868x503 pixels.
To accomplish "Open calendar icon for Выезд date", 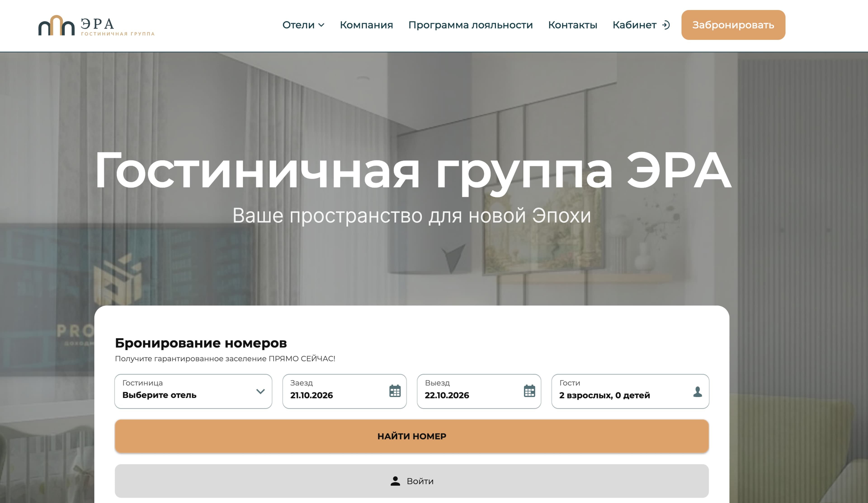I will click(x=529, y=391).
